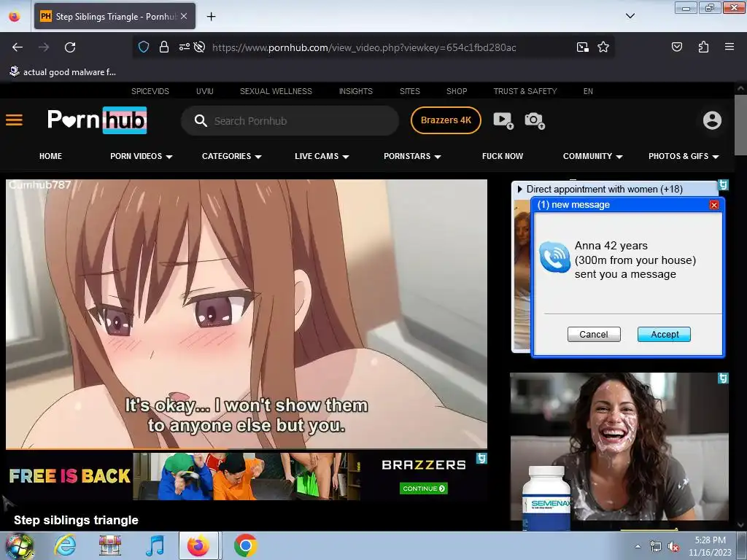Click Cancel in the new message popup
The image size is (747, 560).
click(x=594, y=334)
